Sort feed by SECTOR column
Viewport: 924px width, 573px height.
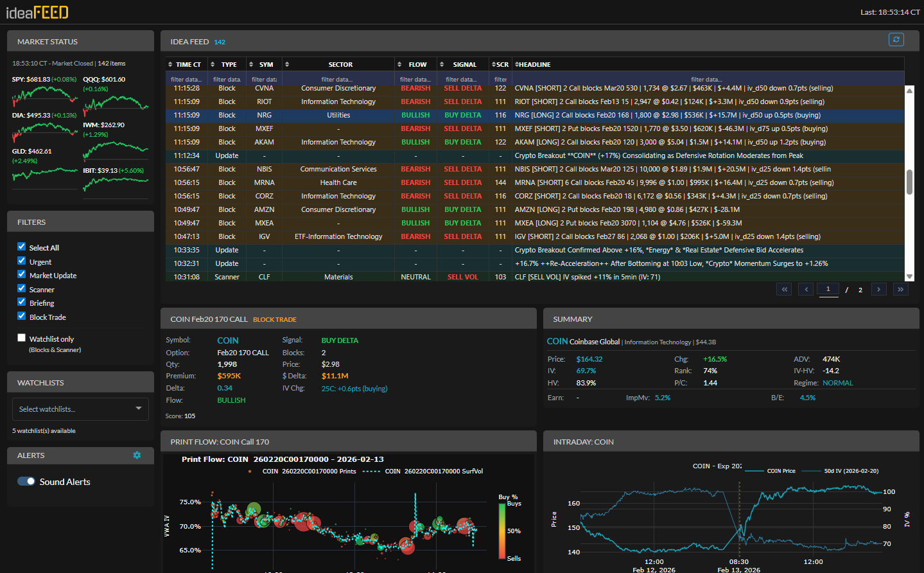tap(340, 65)
